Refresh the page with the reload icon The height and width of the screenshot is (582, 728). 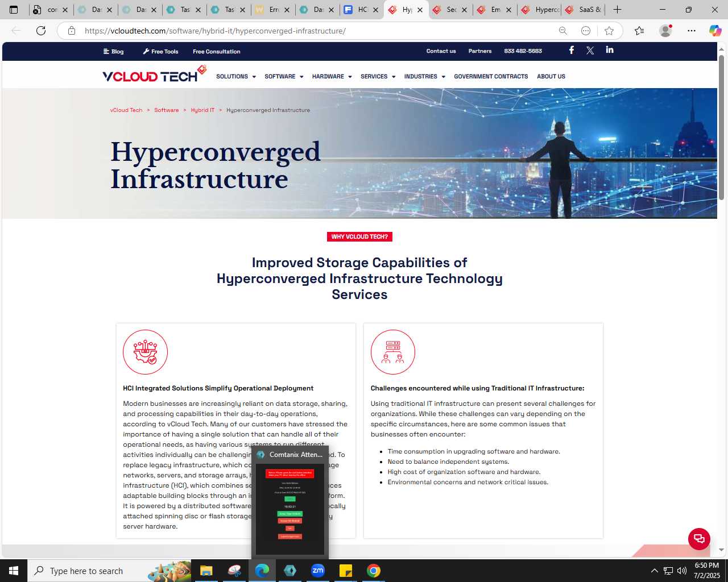[41, 31]
